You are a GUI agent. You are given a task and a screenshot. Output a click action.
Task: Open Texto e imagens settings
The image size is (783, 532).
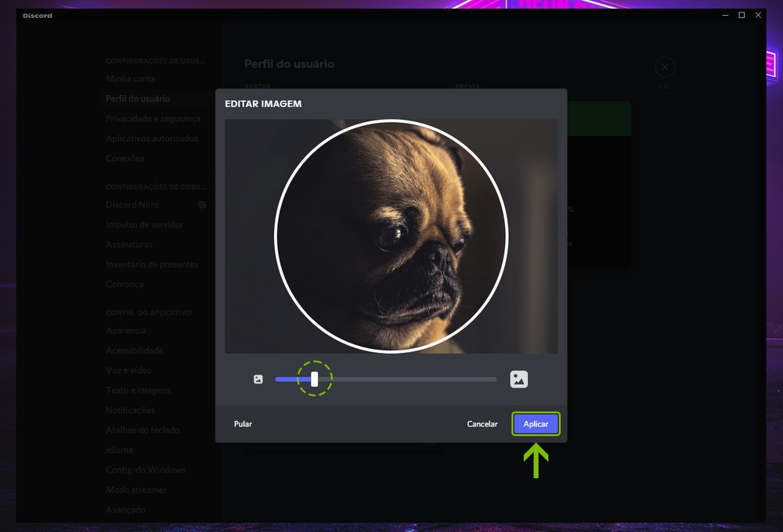click(138, 390)
